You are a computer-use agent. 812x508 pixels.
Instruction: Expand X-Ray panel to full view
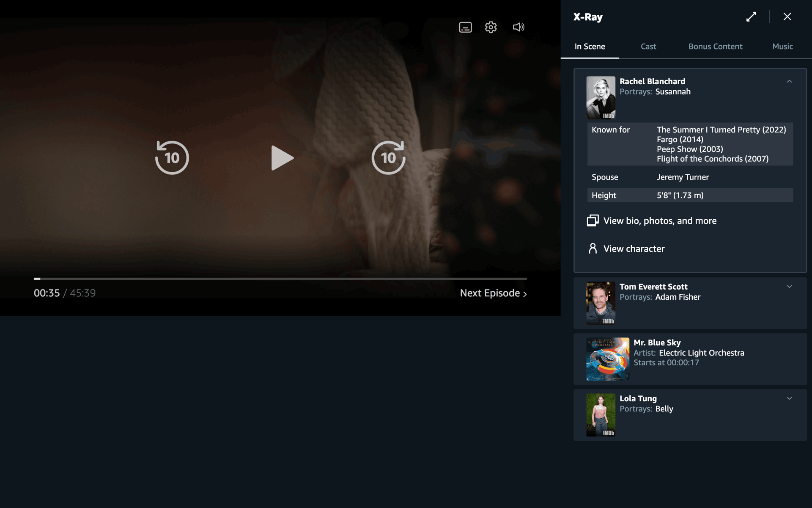click(751, 17)
